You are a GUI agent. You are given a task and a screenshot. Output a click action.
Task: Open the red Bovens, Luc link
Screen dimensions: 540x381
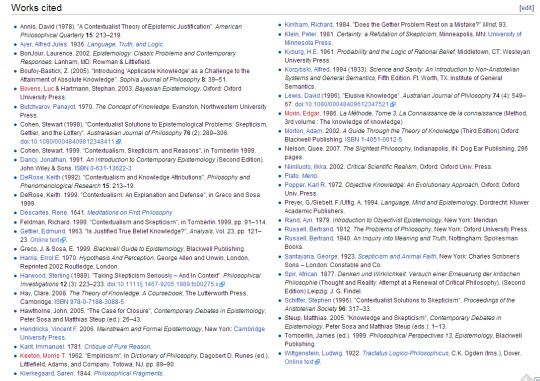click(x=37, y=89)
